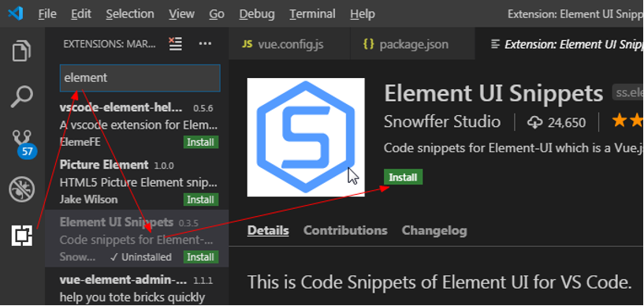Click the EXTENSIONS: MAR... panel header
This screenshot has width=644, height=306.
point(110,44)
